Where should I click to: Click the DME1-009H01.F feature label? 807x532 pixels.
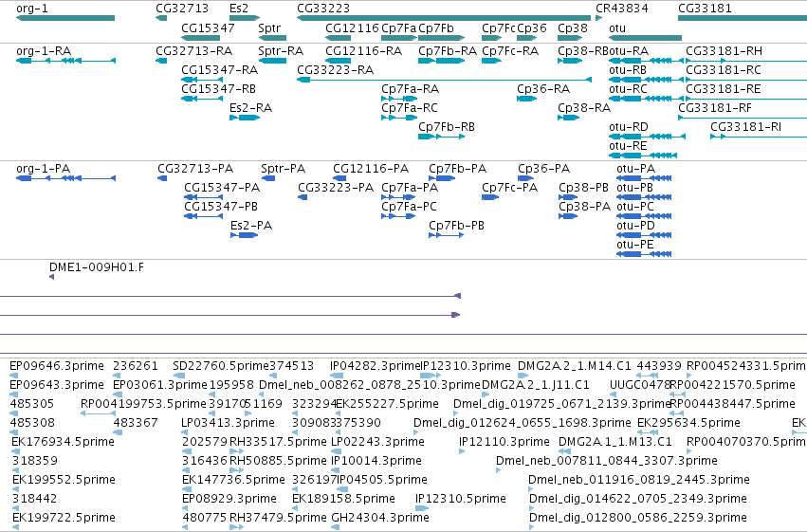[96, 267]
